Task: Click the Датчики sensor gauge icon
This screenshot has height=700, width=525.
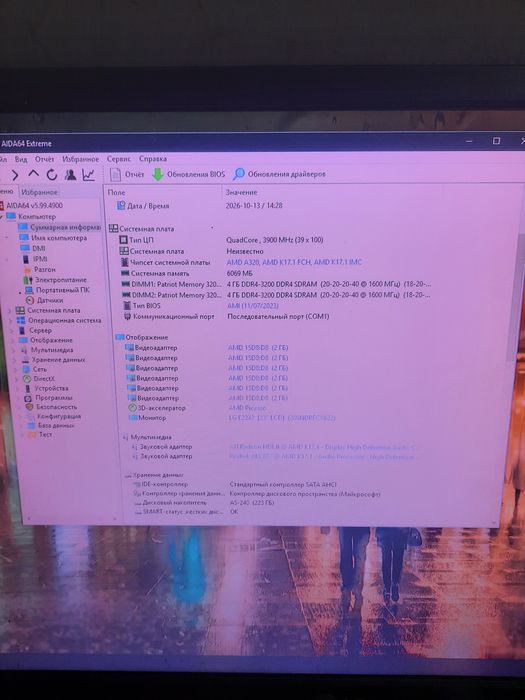Action: 30,300
